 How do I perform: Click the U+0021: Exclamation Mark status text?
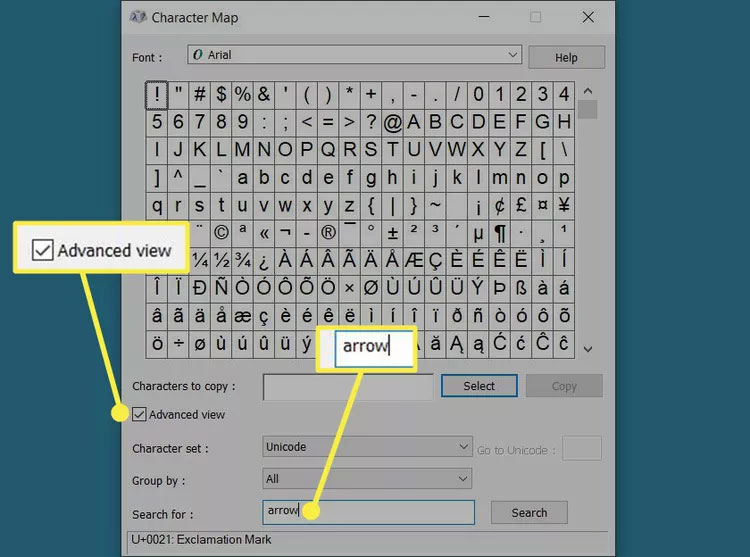[201, 539]
